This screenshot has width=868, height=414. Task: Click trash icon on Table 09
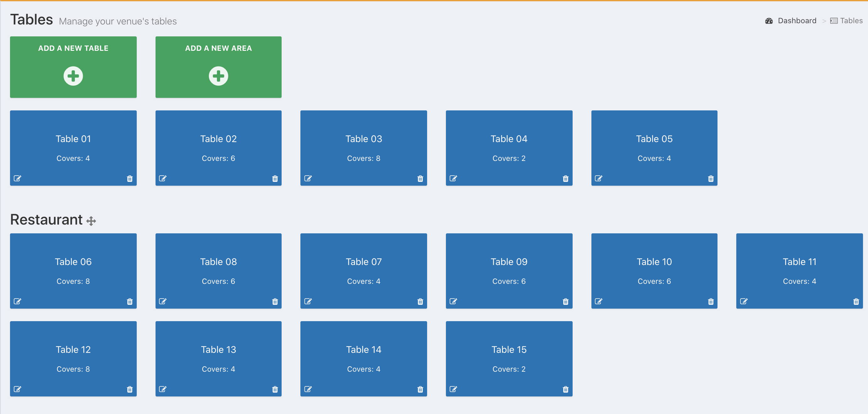pyautogui.click(x=565, y=301)
